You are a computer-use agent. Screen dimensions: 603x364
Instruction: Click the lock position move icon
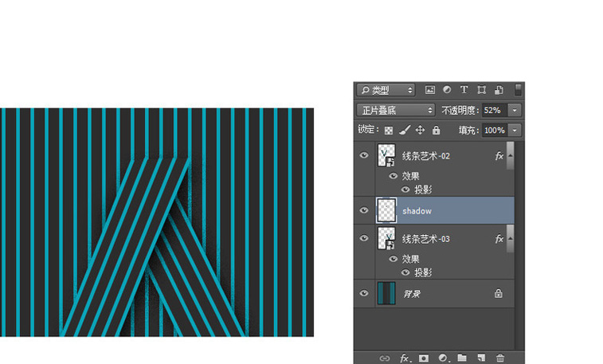pyautogui.click(x=420, y=130)
